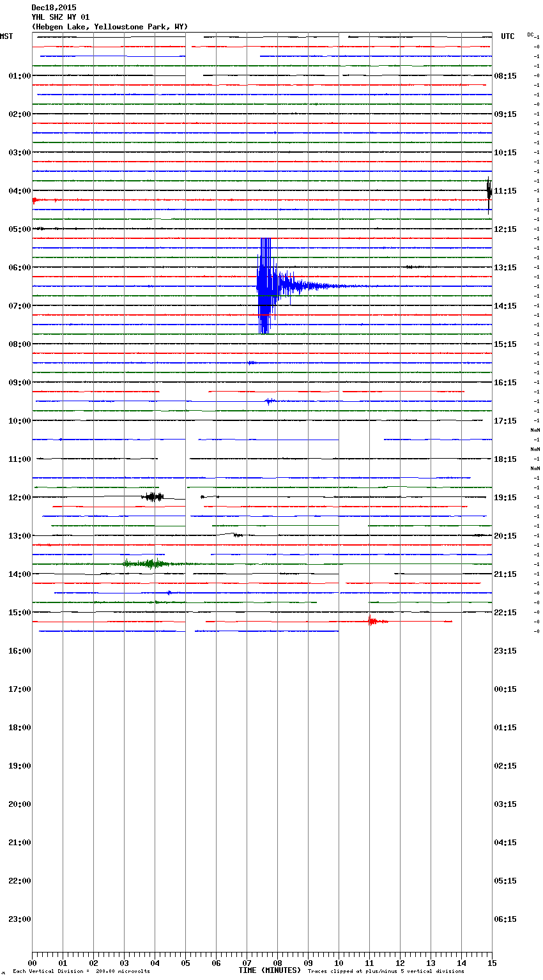Click the 16:15 UTC time label
Screen dimensions: 543x980
click(505, 383)
